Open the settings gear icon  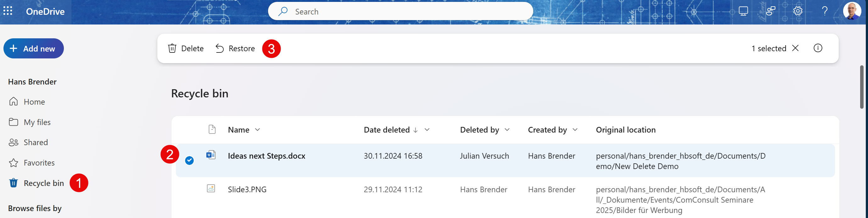[x=798, y=11]
